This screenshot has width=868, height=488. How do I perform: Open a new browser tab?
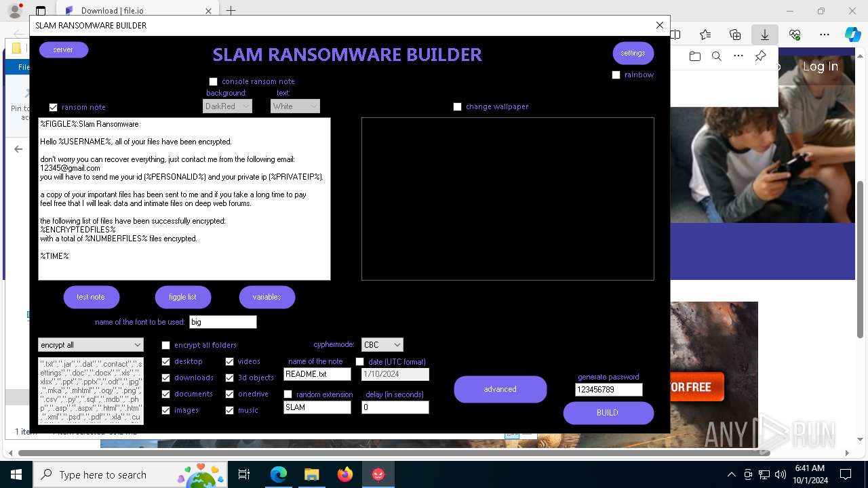[x=231, y=11]
